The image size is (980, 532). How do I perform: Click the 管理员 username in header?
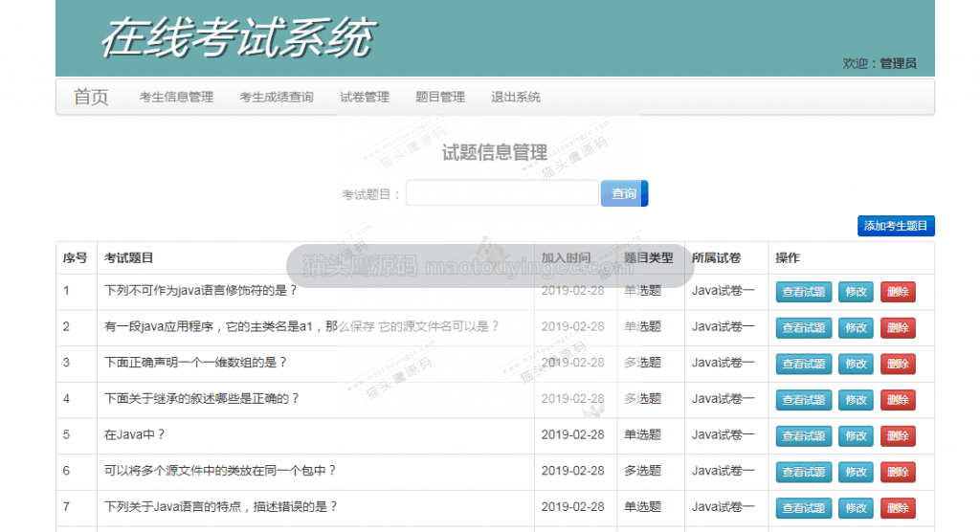(898, 63)
